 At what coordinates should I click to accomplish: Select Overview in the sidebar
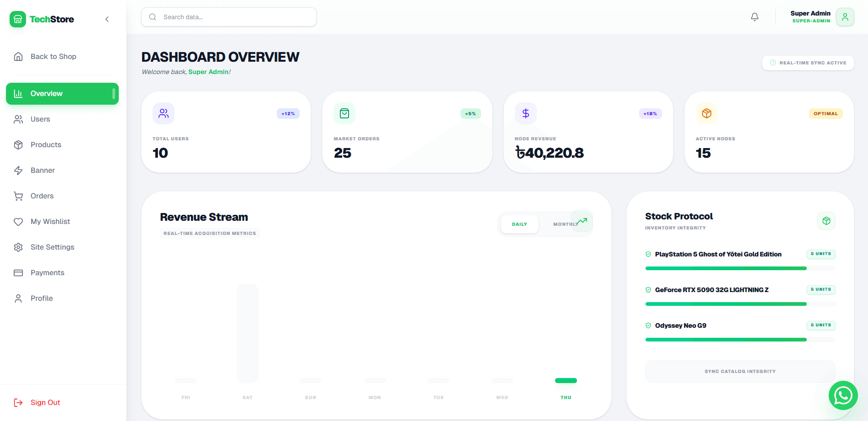pyautogui.click(x=62, y=94)
